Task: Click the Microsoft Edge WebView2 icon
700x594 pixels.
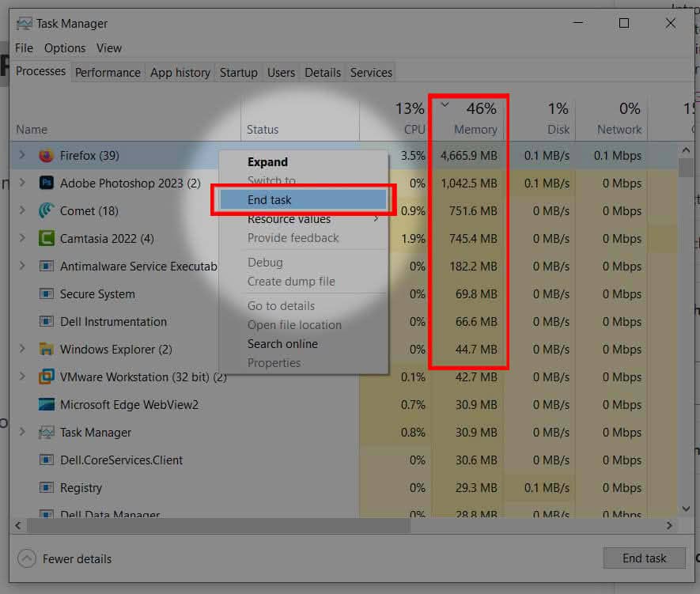Action: (45, 405)
